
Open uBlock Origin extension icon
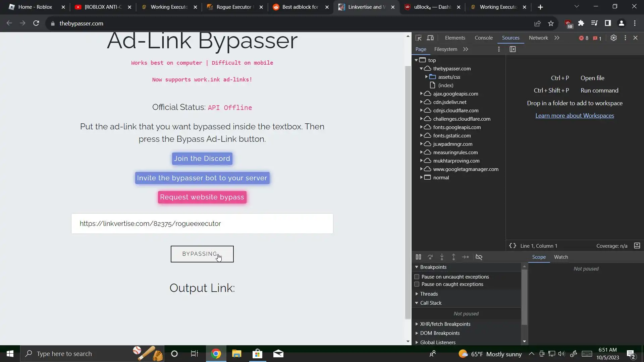point(568,23)
